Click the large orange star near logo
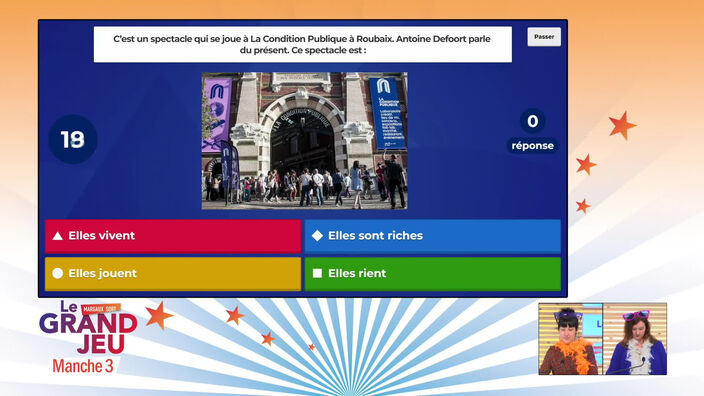Screen dimensions: 704x396 click(x=159, y=315)
